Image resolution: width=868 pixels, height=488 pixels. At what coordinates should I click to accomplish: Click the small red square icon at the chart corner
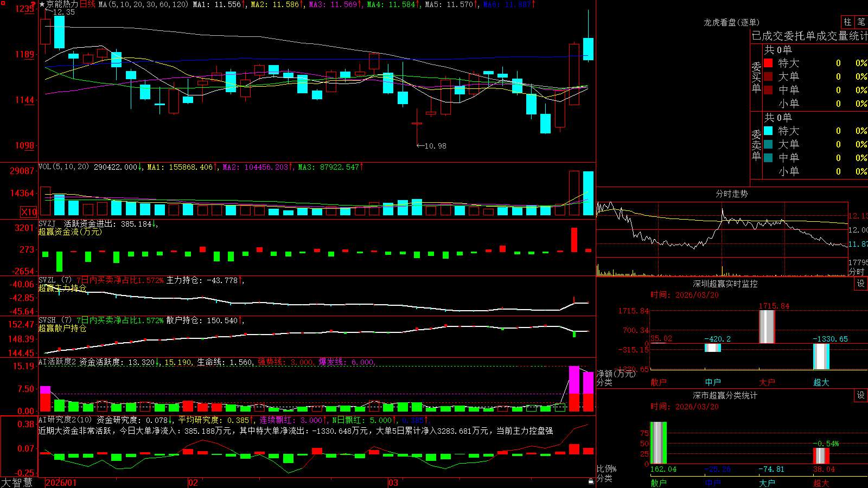pos(2,2)
